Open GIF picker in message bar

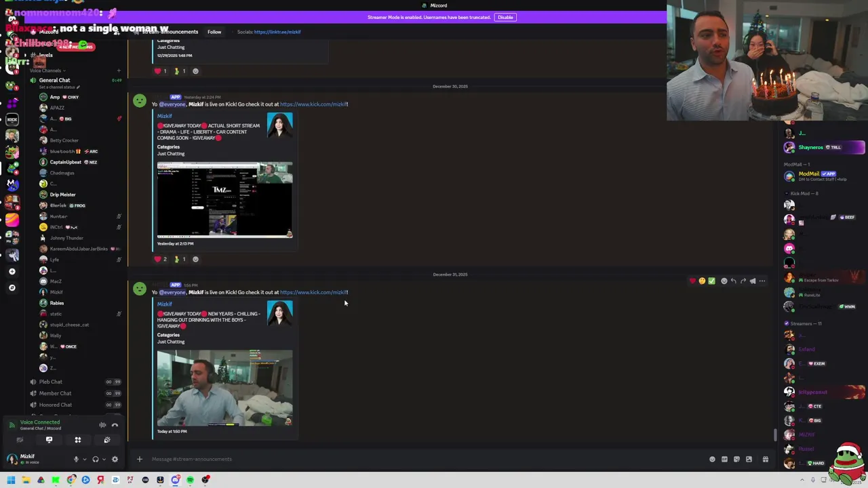click(x=724, y=459)
